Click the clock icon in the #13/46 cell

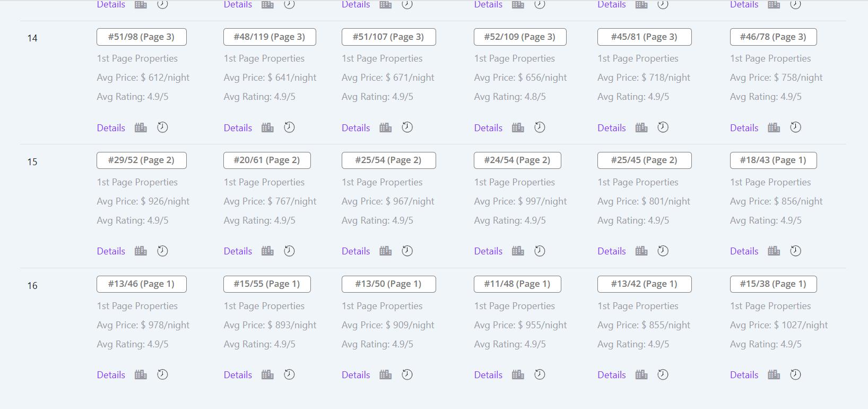[162, 374]
